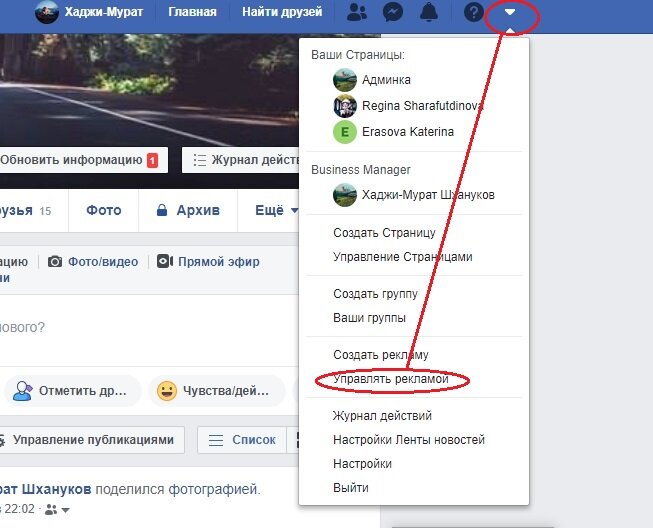Go to Главная
This screenshot has height=528, width=653.
(192, 12)
